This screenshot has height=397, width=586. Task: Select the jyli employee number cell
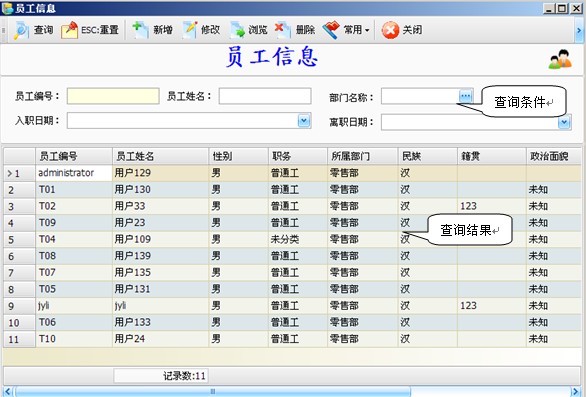(x=74, y=306)
